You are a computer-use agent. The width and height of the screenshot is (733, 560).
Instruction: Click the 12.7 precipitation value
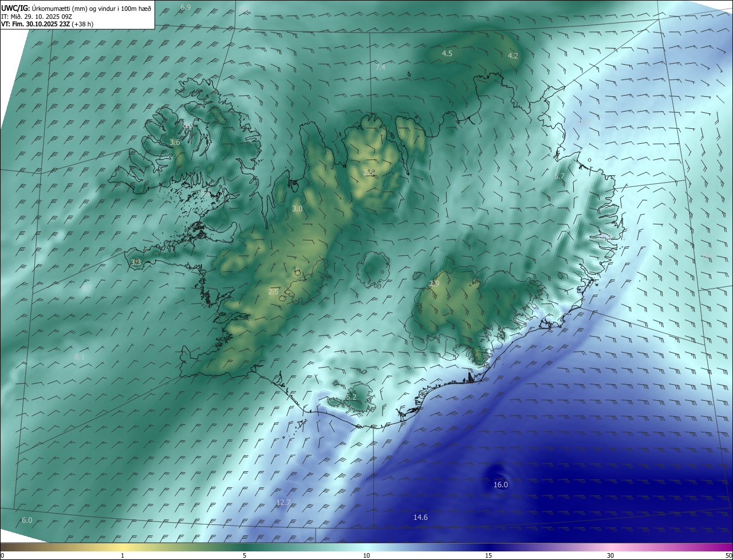tap(283, 503)
